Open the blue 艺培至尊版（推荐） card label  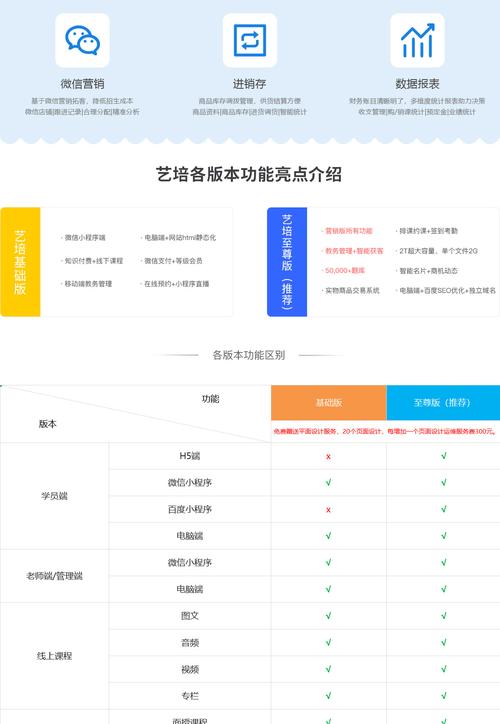(287, 262)
